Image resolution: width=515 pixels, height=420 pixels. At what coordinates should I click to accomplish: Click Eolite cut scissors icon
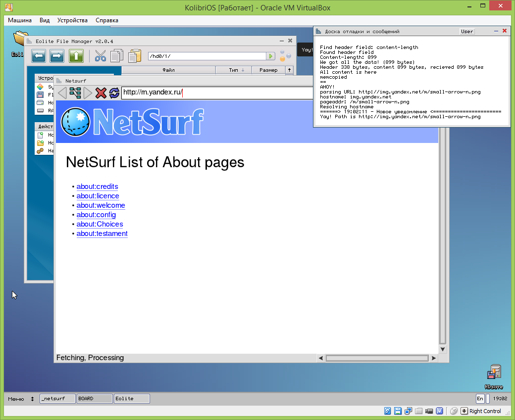(x=101, y=56)
